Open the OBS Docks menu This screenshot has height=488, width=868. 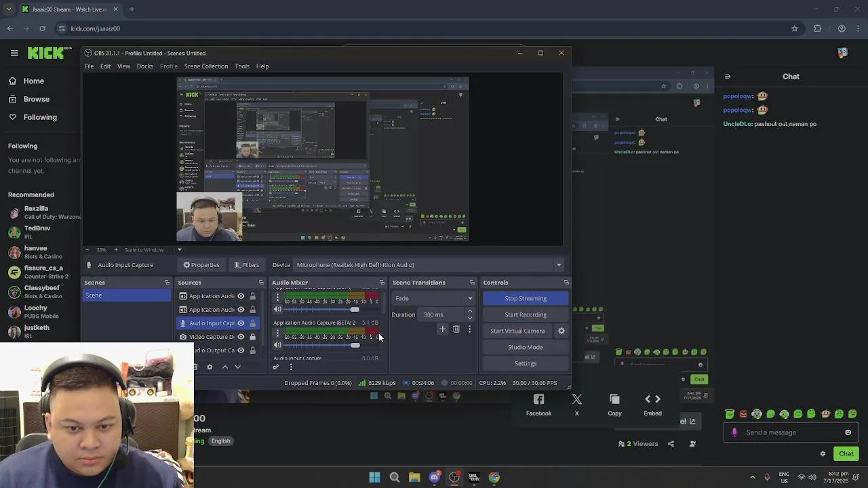point(144,66)
